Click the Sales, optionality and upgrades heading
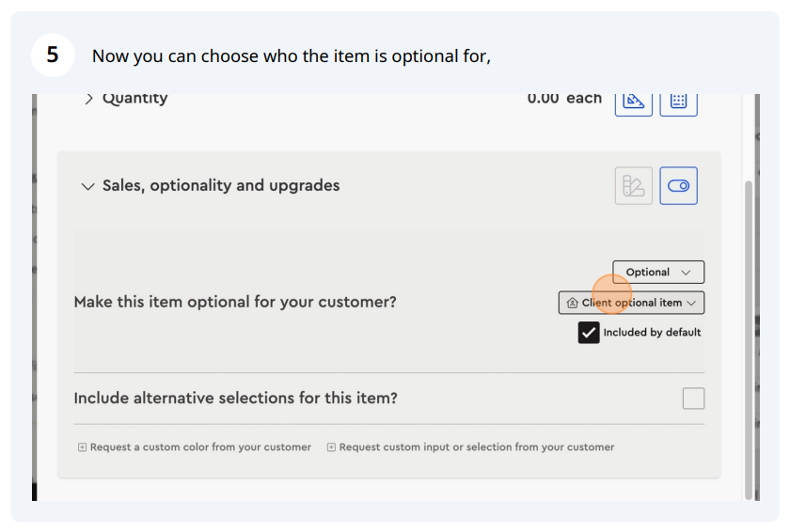790x532 pixels. [221, 186]
